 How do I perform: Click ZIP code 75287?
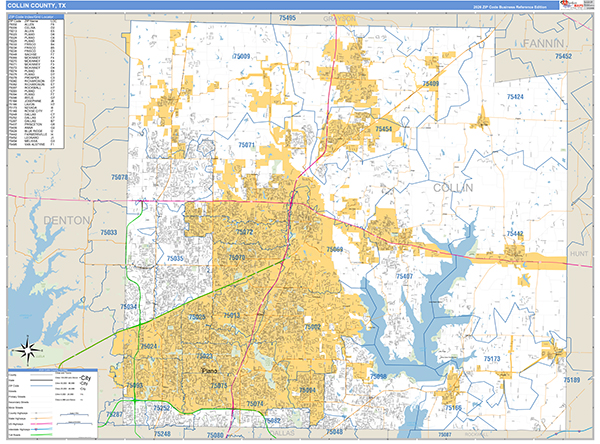[114, 414]
